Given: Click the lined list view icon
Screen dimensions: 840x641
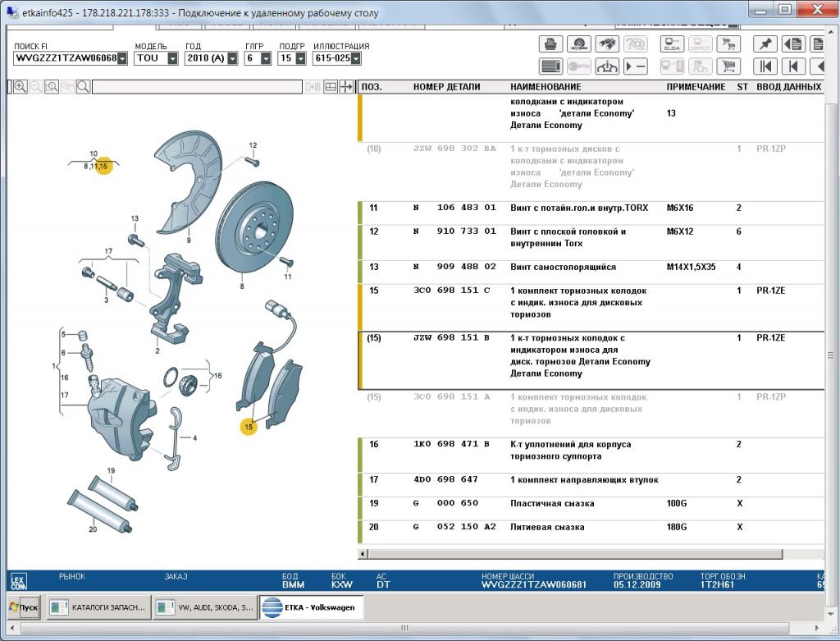Looking at the screenshot, I should [550, 66].
